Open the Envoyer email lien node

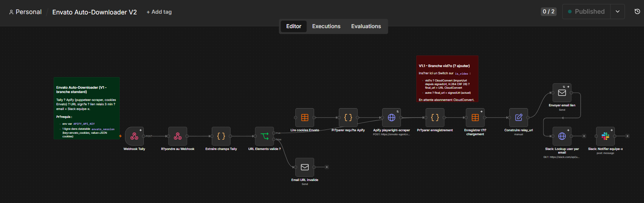pos(562,93)
